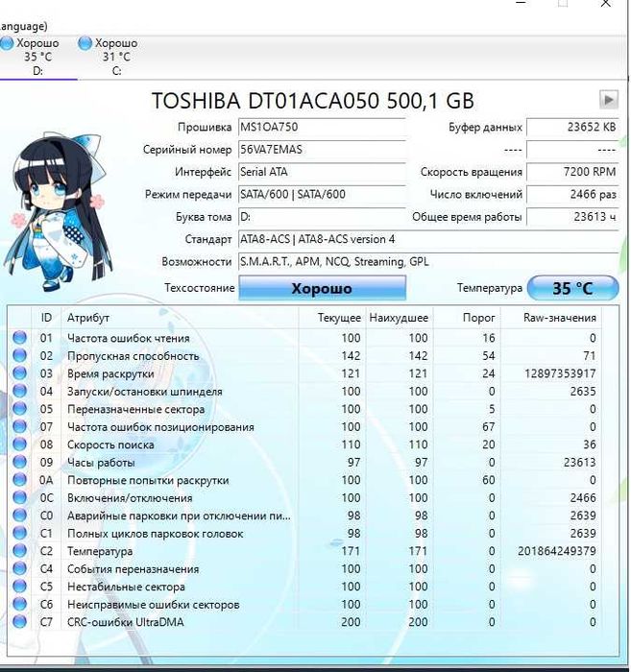Click status orb for attribute 07
The height and width of the screenshot is (672, 631).
[19, 427]
